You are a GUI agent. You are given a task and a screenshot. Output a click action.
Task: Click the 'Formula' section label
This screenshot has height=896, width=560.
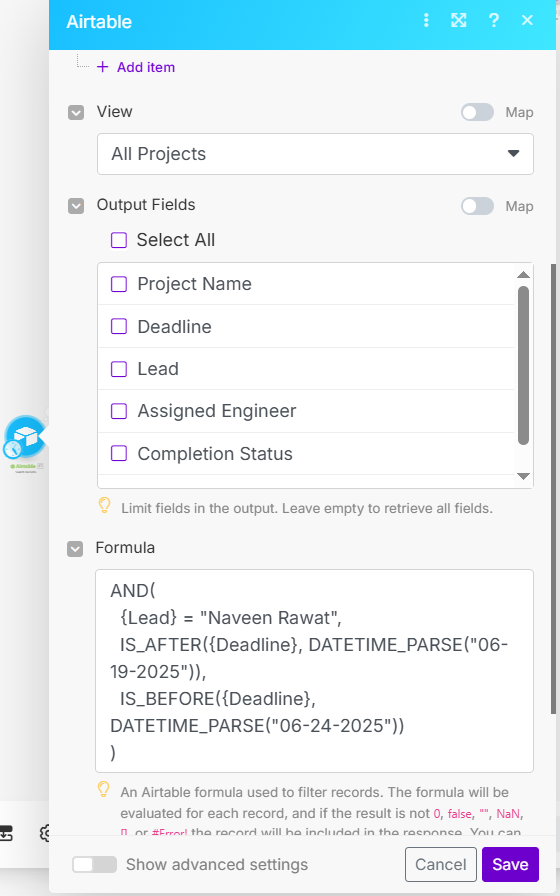point(125,547)
